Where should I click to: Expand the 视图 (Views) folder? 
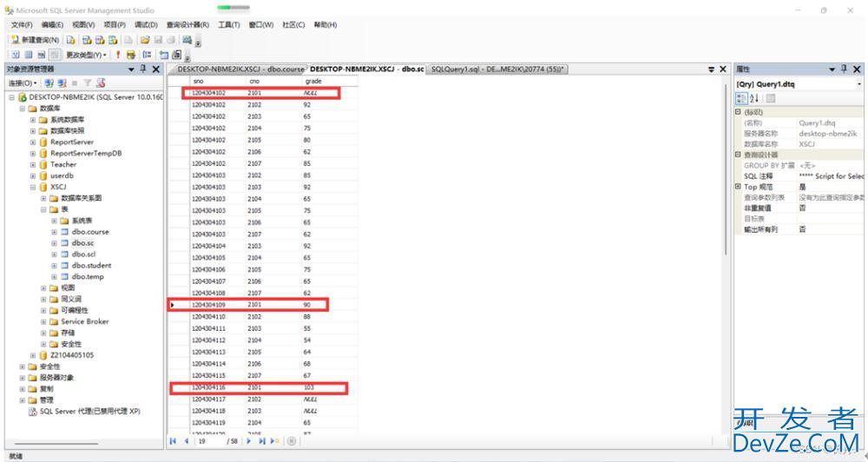[43, 288]
